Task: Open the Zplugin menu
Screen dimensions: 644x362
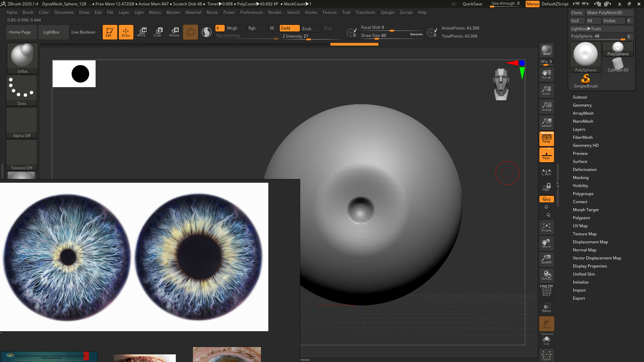Action: pyautogui.click(x=387, y=12)
